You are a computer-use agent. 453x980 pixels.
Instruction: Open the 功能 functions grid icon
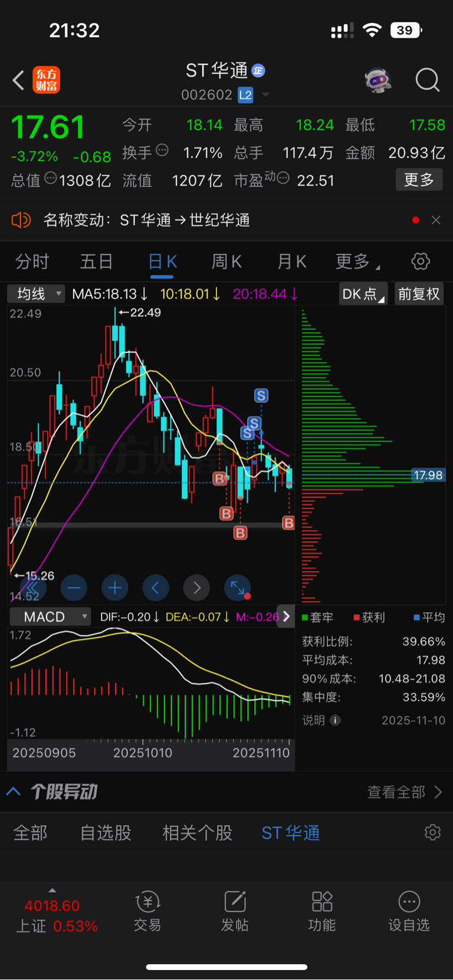(322, 911)
